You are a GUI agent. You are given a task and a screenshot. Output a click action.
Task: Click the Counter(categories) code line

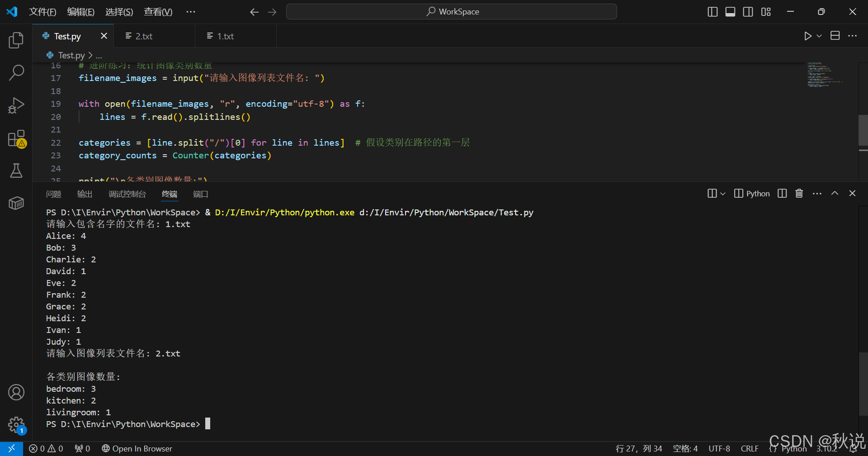coord(175,156)
